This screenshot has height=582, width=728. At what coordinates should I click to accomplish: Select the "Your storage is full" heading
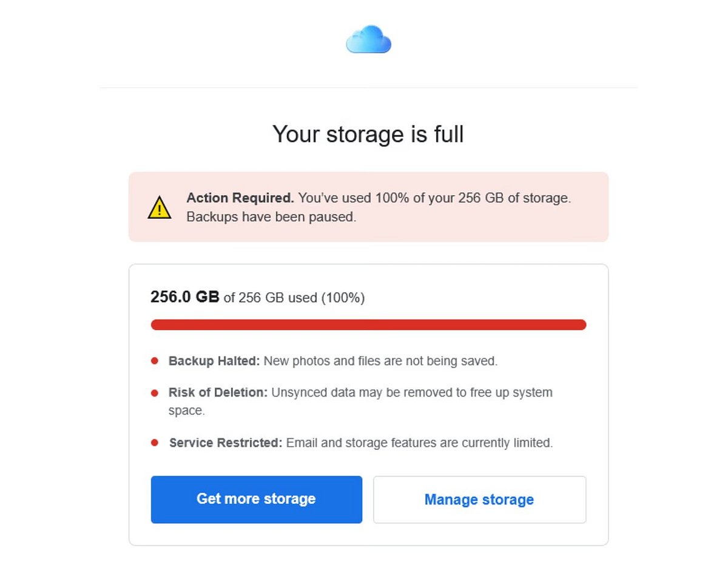(x=368, y=134)
